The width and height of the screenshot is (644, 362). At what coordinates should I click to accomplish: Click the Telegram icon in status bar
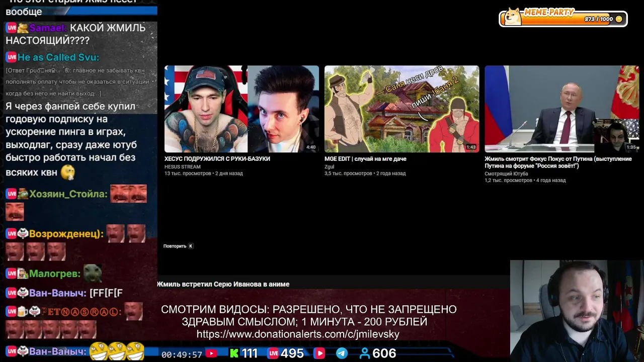tap(342, 353)
